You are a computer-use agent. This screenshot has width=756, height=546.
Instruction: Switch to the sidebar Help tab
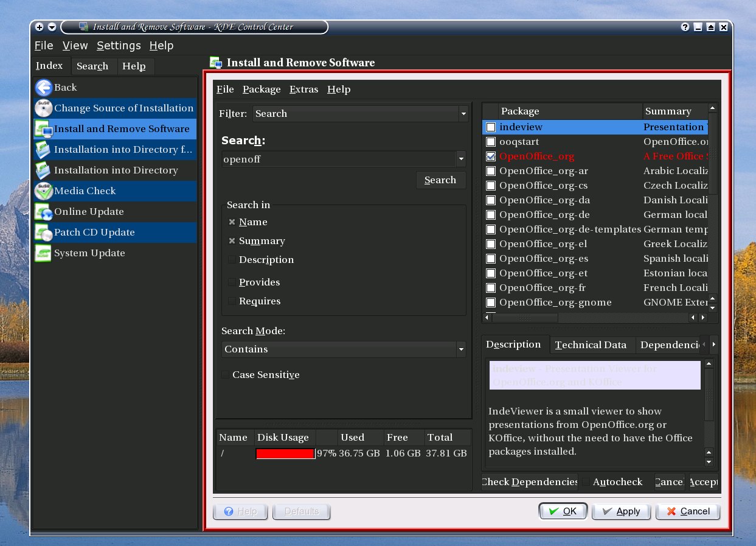pos(134,66)
